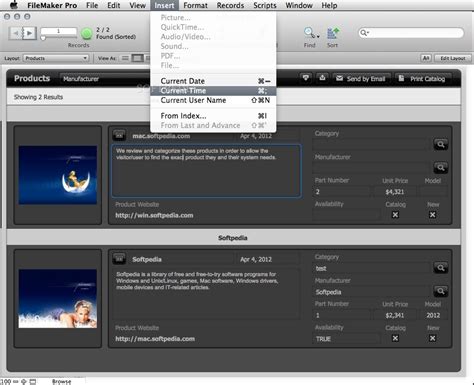
Task: Open the Window menu
Action: click(x=299, y=5)
